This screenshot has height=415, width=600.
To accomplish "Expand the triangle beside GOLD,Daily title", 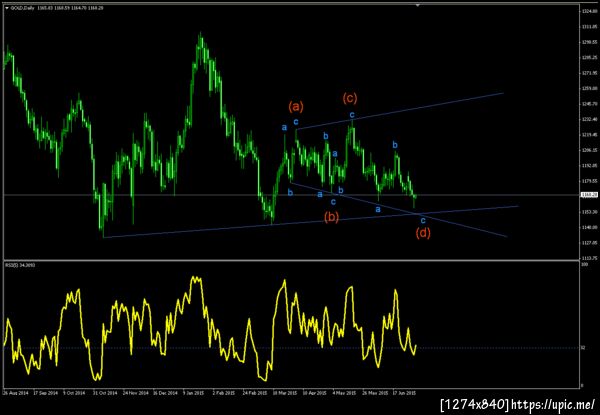I will (x=7, y=8).
